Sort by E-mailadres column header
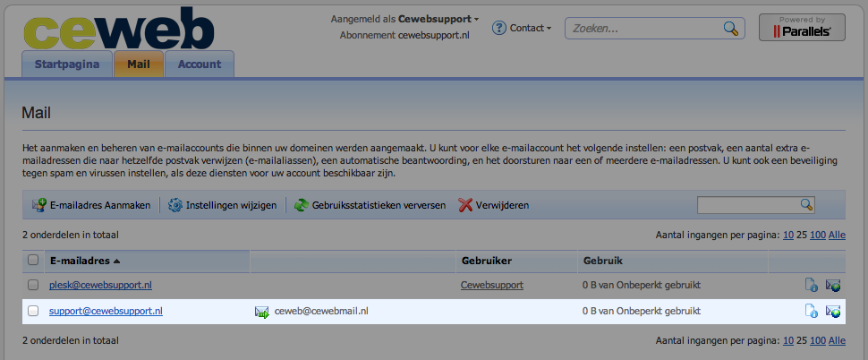Screen dimensions: 868x360 pos(84,261)
